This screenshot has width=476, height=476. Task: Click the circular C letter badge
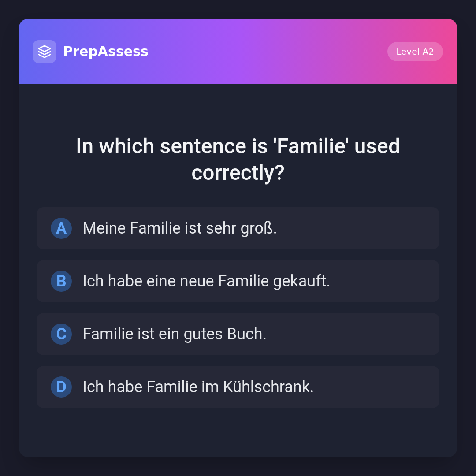click(x=61, y=334)
